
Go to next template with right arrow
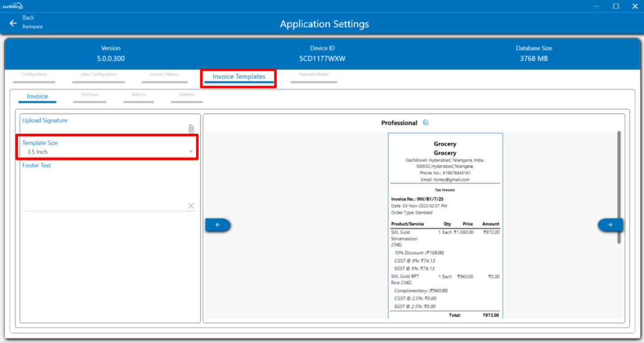[x=610, y=225]
